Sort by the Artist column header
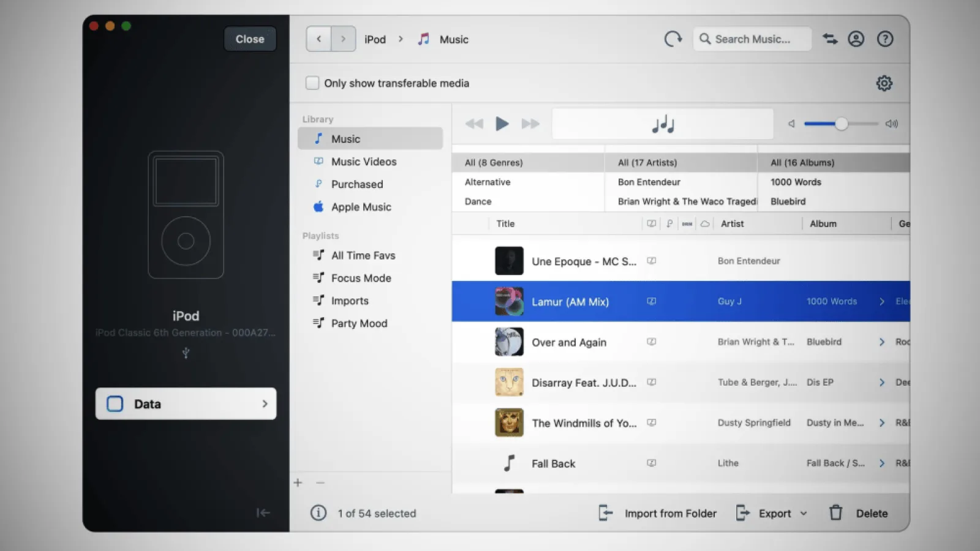 point(732,224)
